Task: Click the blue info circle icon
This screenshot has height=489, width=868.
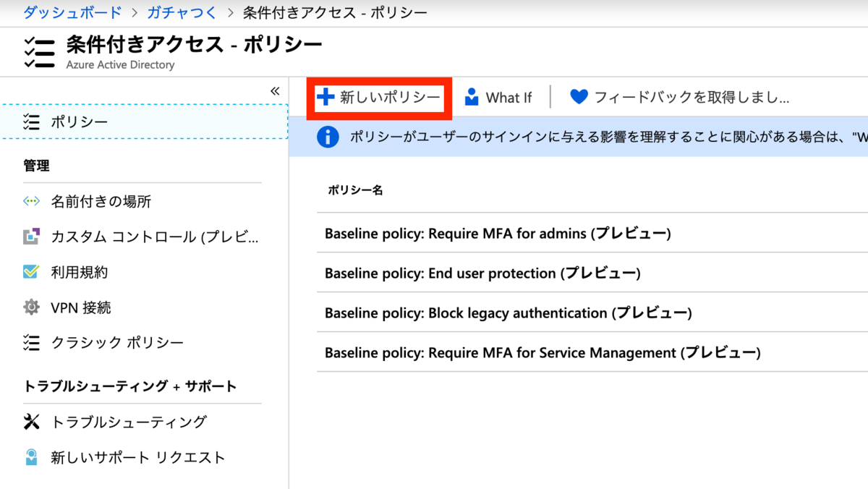Action: (x=328, y=137)
